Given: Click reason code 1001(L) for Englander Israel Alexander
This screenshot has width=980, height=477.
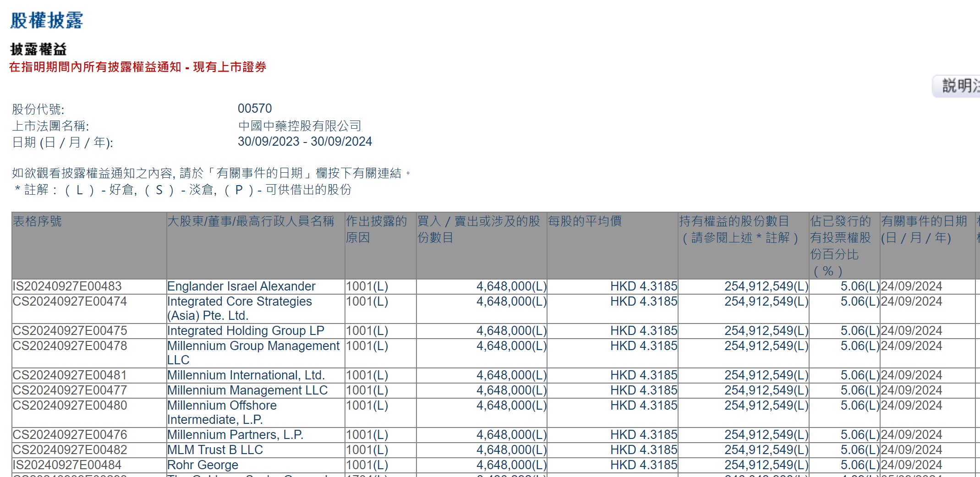Looking at the screenshot, I should [367, 286].
